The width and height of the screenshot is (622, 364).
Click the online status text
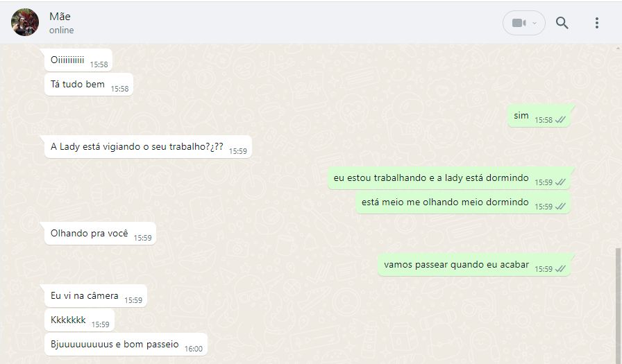(x=62, y=30)
